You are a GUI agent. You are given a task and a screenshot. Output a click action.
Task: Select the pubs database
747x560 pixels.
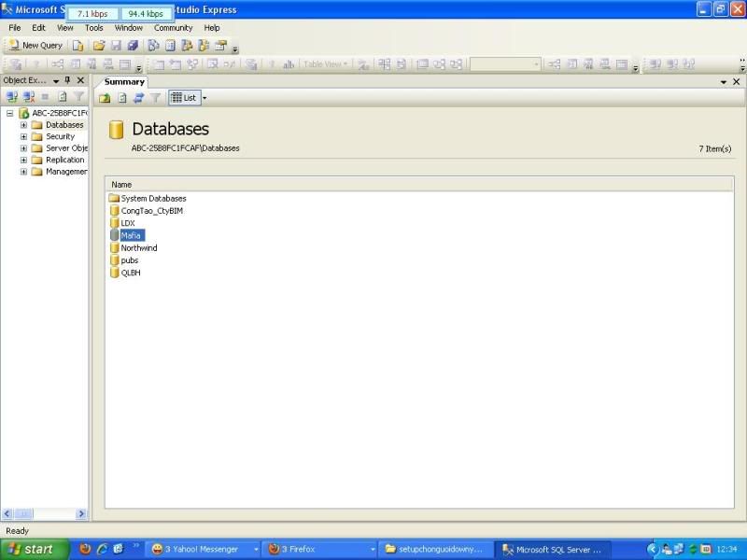[124, 260]
